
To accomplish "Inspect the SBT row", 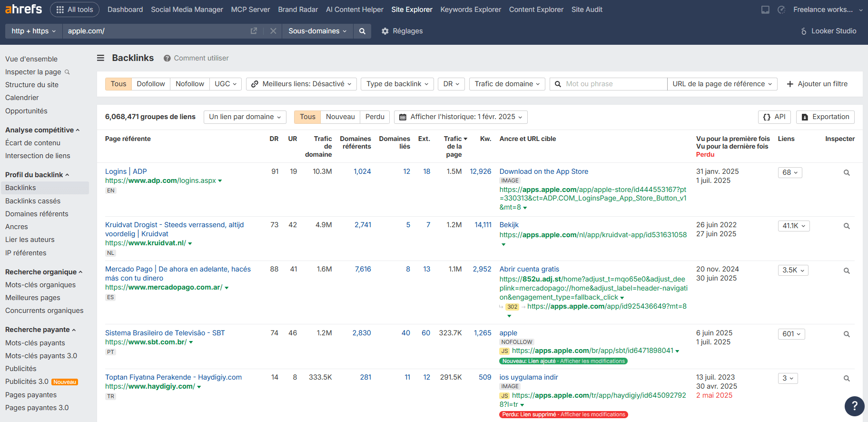I will tap(847, 334).
